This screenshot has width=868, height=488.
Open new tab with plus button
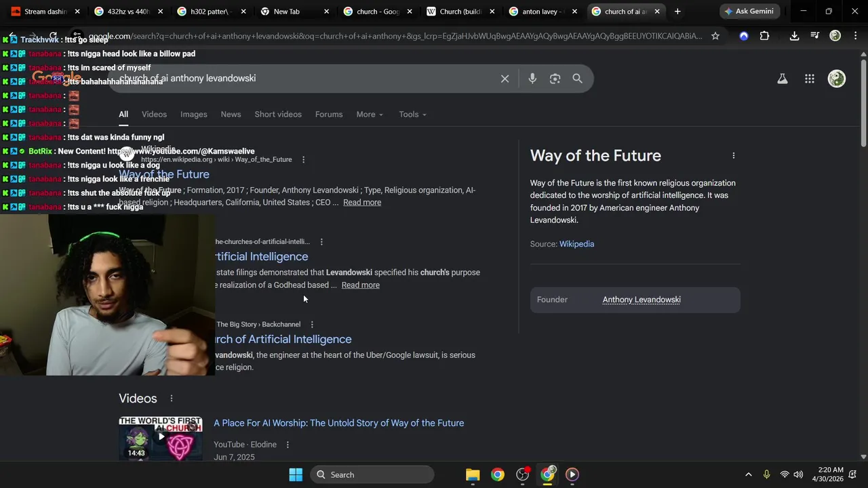[677, 12]
